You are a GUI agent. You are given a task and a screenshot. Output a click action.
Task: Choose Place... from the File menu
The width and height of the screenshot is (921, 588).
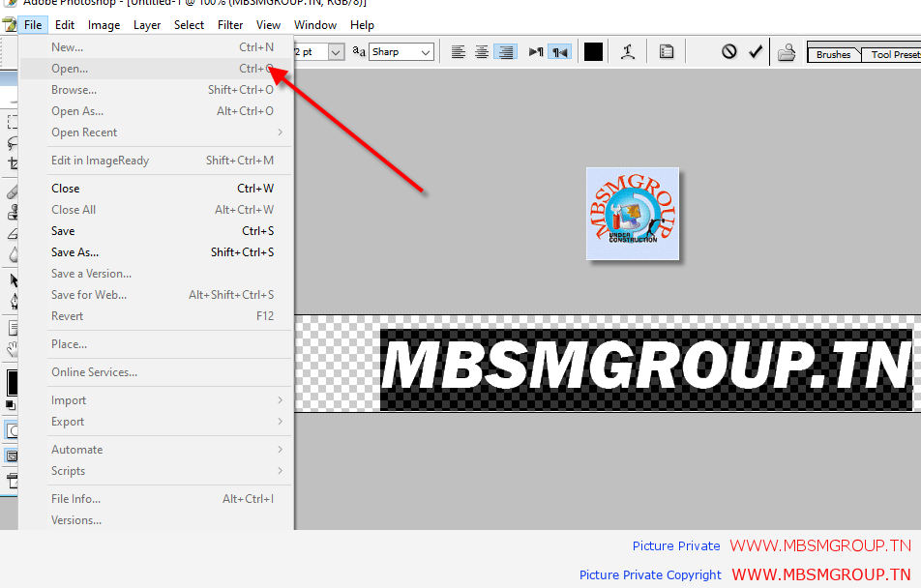tap(156, 344)
